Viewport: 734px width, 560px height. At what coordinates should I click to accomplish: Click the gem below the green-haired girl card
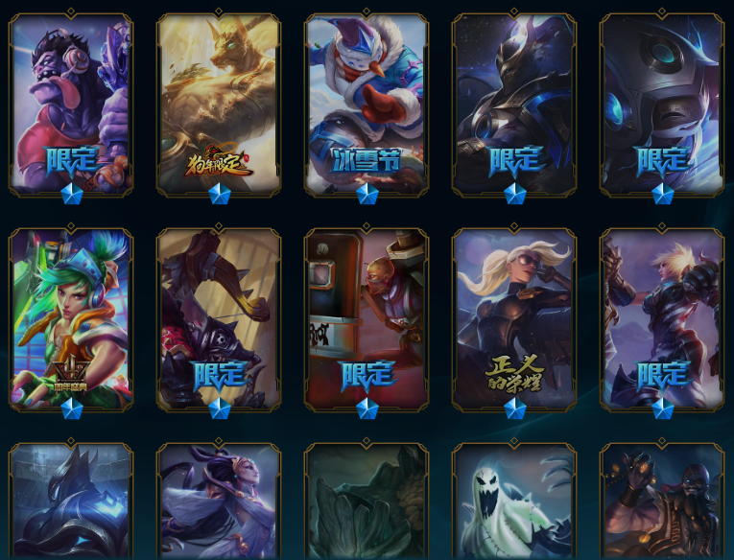tap(72, 408)
